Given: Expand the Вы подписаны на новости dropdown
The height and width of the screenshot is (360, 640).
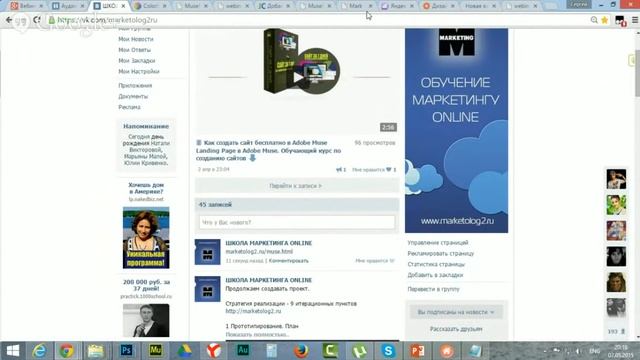Looking at the screenshot, I should click(456, 312).
